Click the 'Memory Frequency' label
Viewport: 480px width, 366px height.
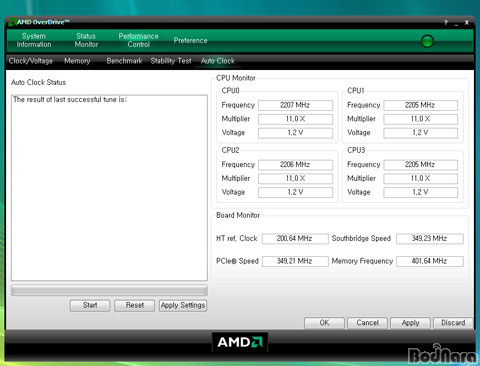362,261
